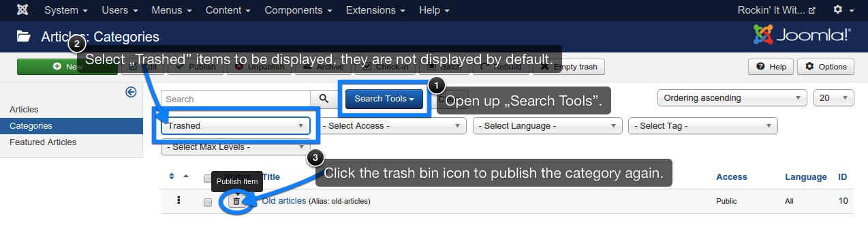The width and height of the screenshot is (868, 248).
Task: Click the Archive toolbar button
Action: pyautogui.click(x=324, y=66)
